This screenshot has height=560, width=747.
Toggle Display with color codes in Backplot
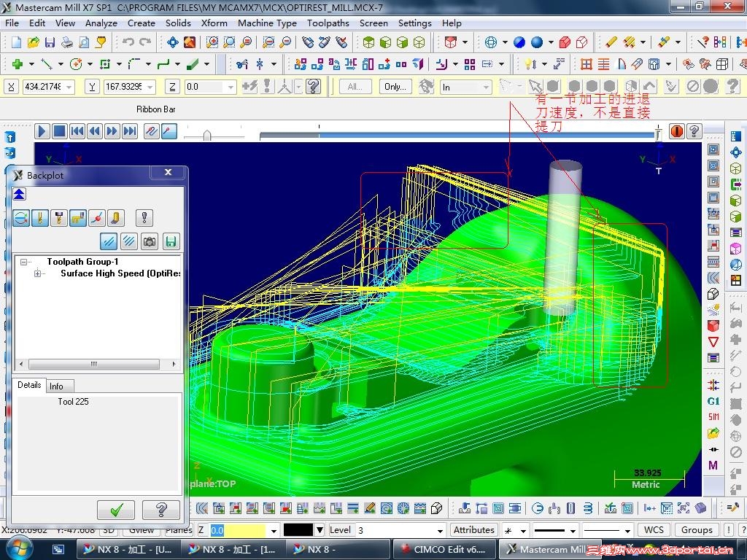[x=21, y=218]
